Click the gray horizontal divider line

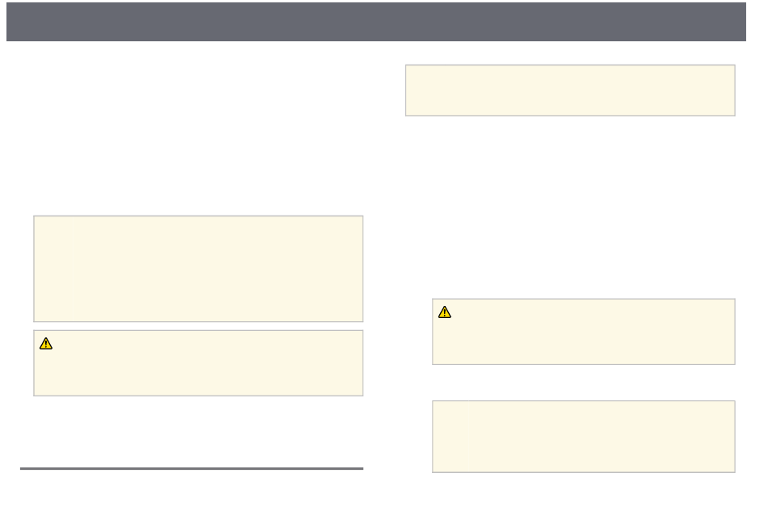[x=192, y=468]
